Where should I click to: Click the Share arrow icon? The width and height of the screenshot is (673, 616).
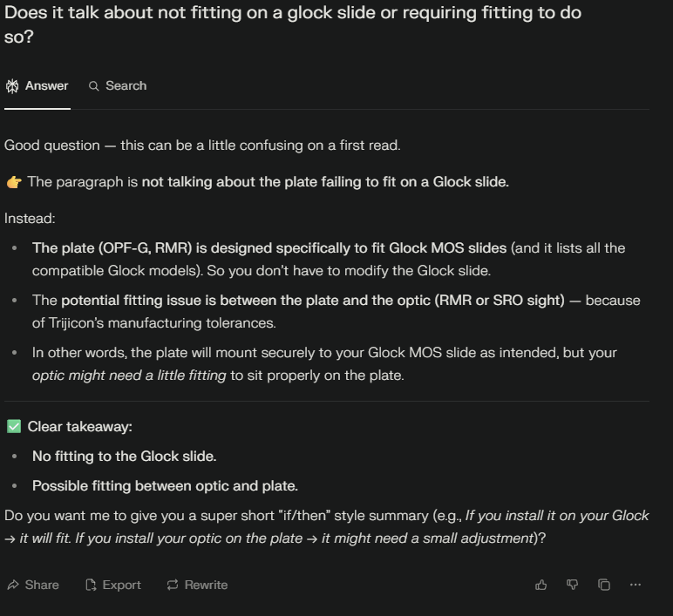[13, 585]
